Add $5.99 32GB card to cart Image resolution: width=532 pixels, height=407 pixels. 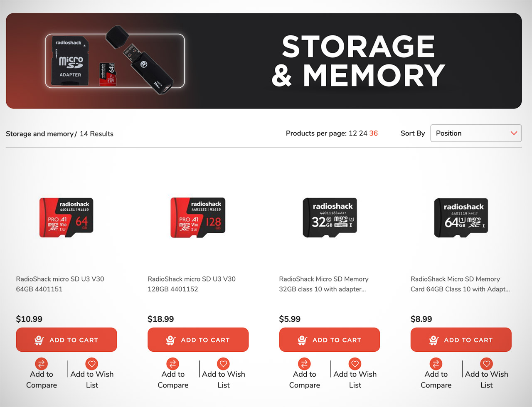(330, 340)
